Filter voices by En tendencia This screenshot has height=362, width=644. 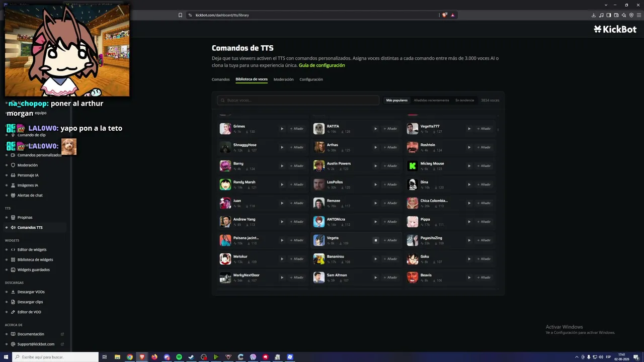(465, 100)
